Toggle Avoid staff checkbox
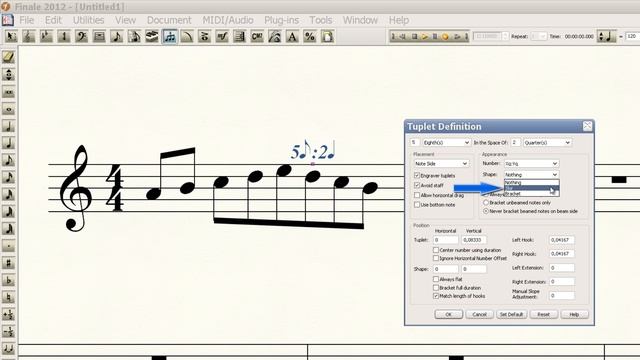This screenshot has height=360, width=640. click(x=417, y=185)
